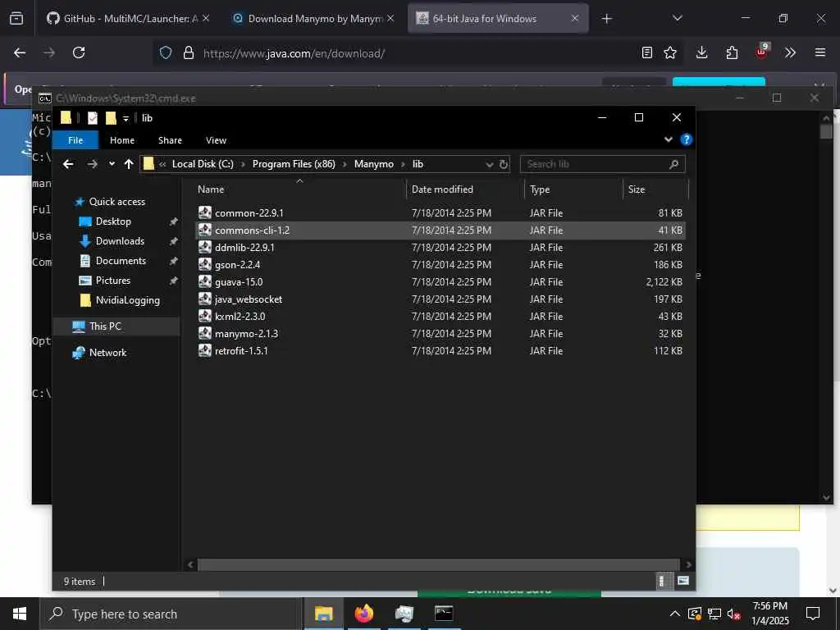Open address bar history dropdown
Screen dimensions: 840x630
[x=489, y=164]
